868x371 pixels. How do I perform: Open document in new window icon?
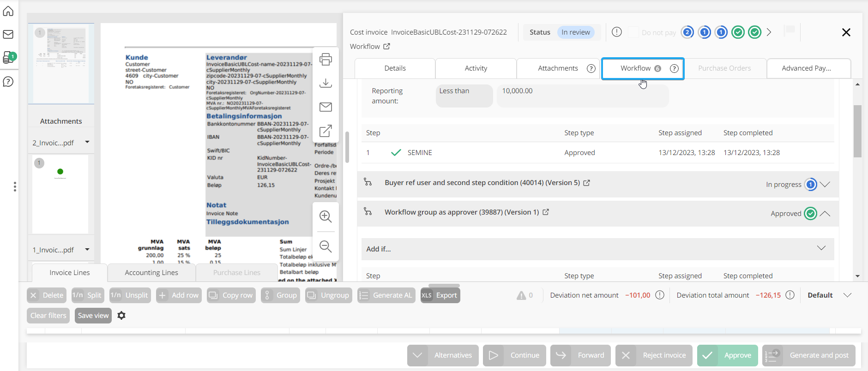pyautogui.click(x=325, y=131)
